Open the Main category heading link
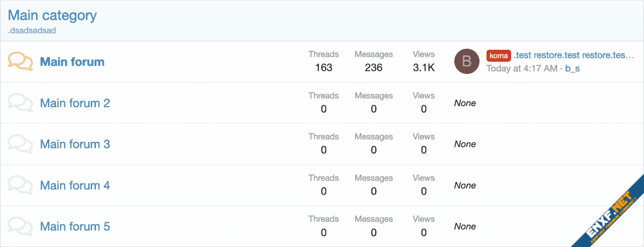 tap(52, 16)
